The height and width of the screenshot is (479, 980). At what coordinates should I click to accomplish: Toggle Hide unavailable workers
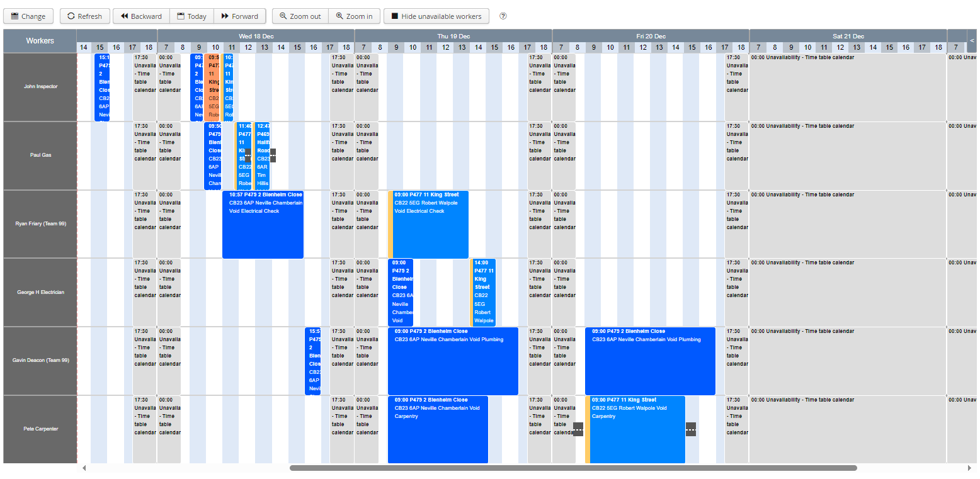(x=436, y=16)
